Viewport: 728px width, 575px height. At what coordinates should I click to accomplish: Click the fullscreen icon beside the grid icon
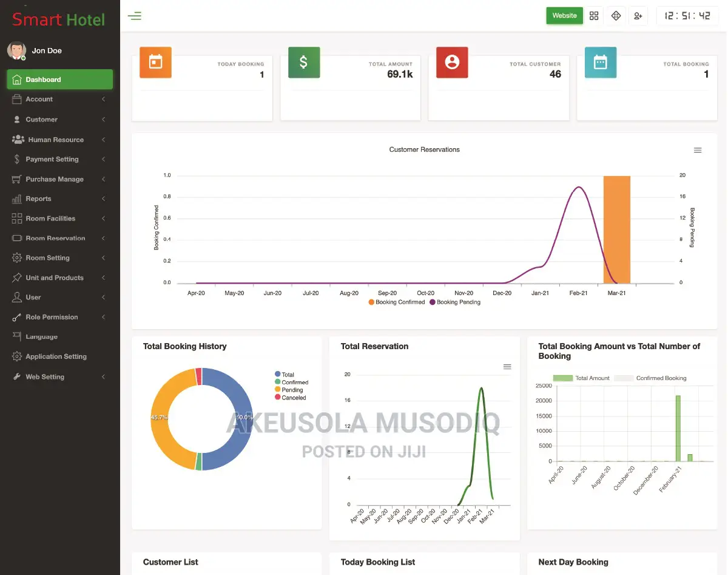click(616, 16)
